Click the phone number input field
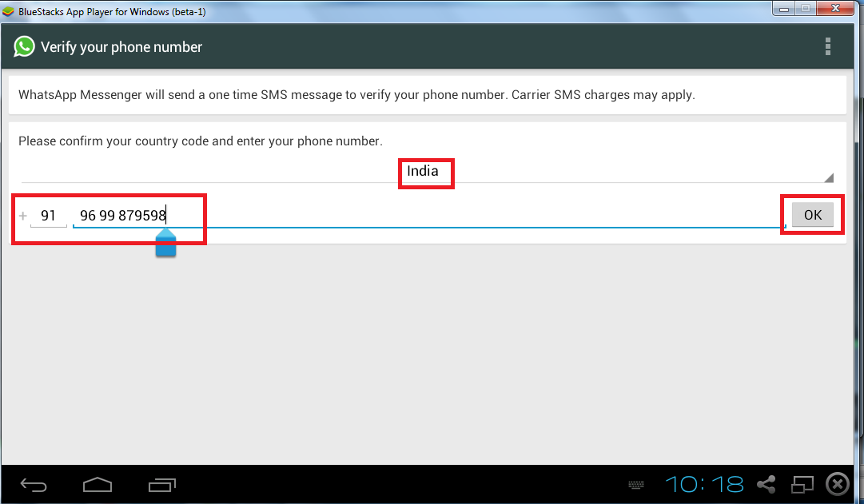Screen dimensions: 864x504 point(429,216)
